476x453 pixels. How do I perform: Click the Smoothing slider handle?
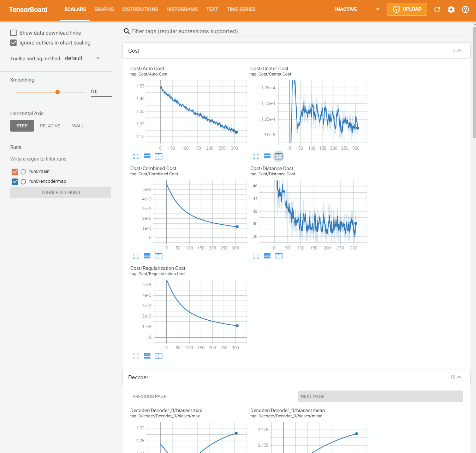click(x=58, y=92)
